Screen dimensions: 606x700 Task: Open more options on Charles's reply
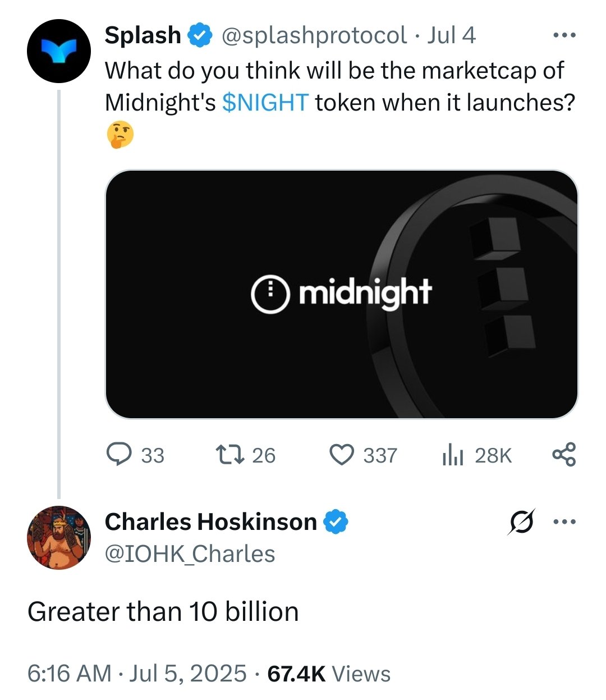[563, 522]
